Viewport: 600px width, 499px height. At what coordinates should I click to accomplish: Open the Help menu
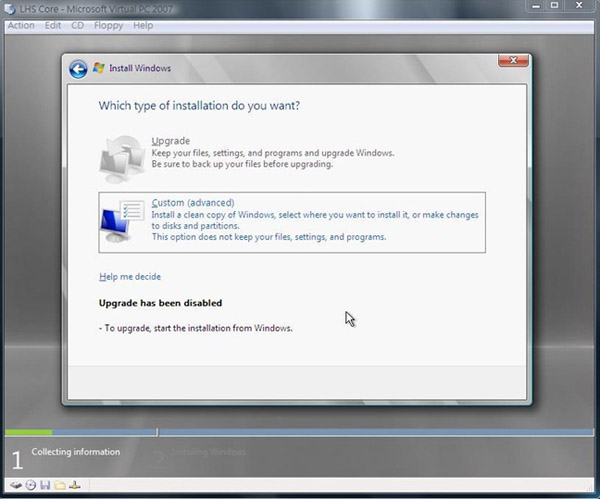click(143, 25)
